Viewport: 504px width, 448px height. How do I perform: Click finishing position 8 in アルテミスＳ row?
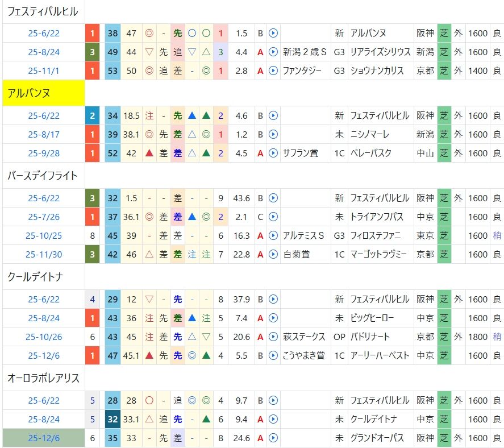click(92, 236)
